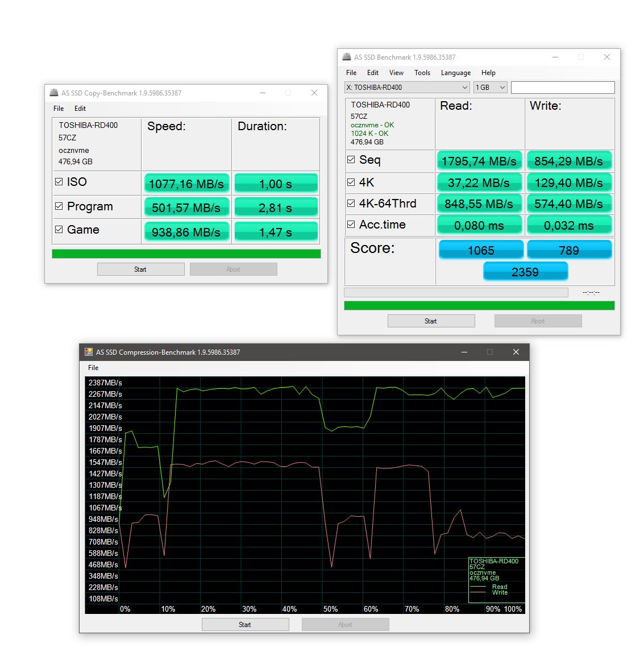The height and width of the screenshot is (656, 644).
Task: Click the 4K read value 37,22 MB/s
Action: click(479, 183)
